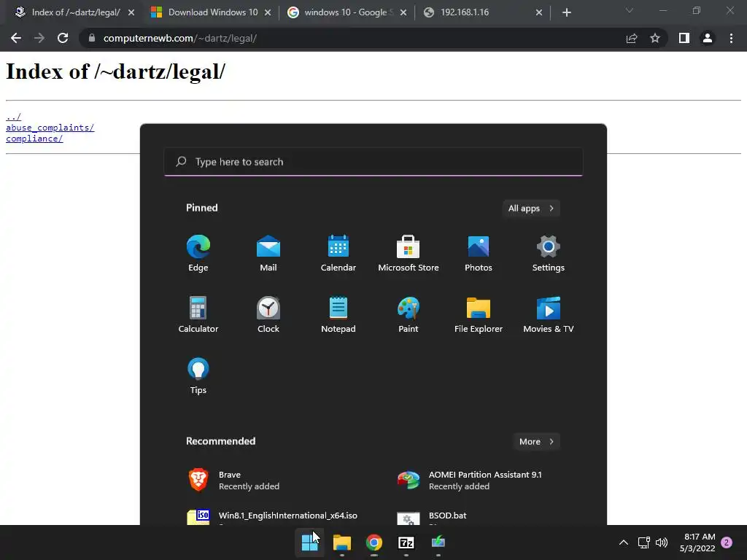Go back in Chrome
The width and height of the screenshot is (747, 560).
[x=16, y=38]
